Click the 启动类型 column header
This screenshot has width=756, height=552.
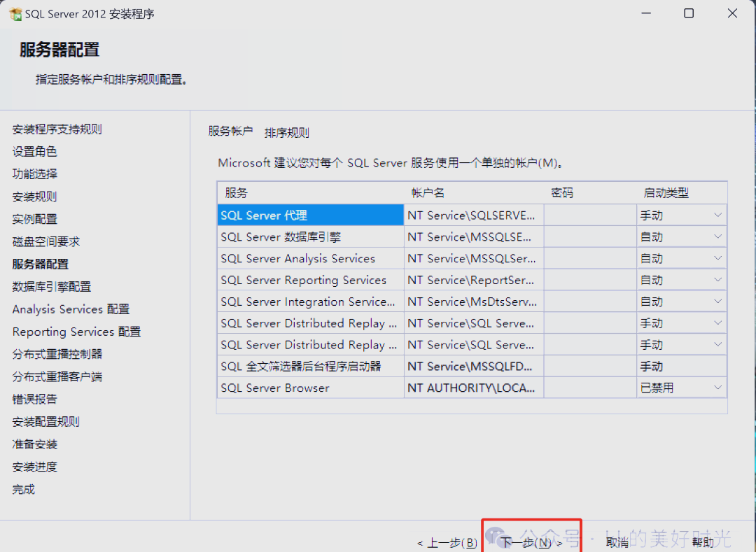(x=666, y=193)
